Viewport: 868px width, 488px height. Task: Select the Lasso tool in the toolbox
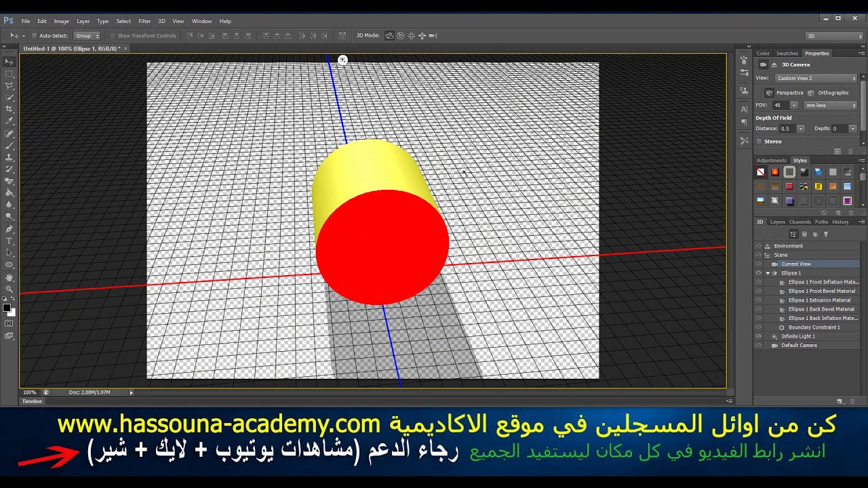click(x=9, y=85)
